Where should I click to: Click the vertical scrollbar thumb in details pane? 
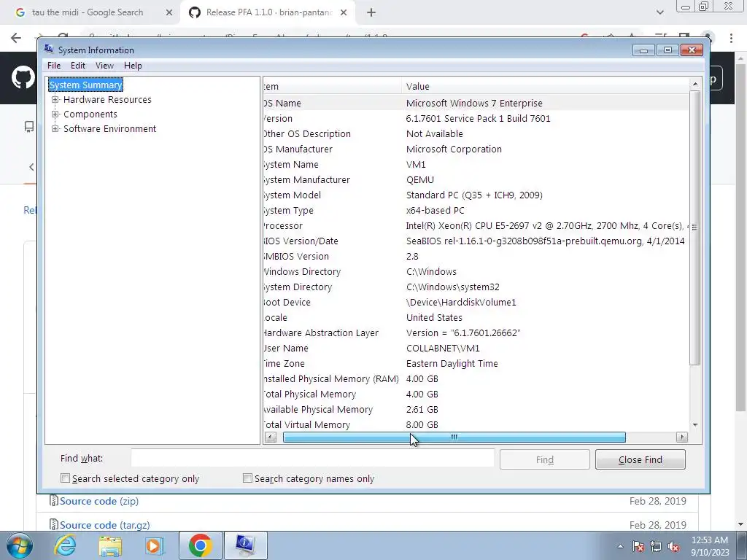tap(695, 227)
